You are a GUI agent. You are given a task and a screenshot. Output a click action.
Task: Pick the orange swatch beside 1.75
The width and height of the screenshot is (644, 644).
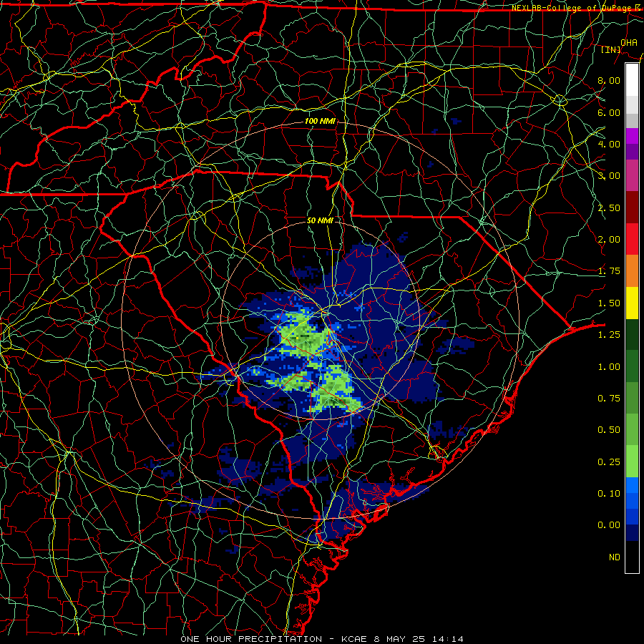coord(632,271)
